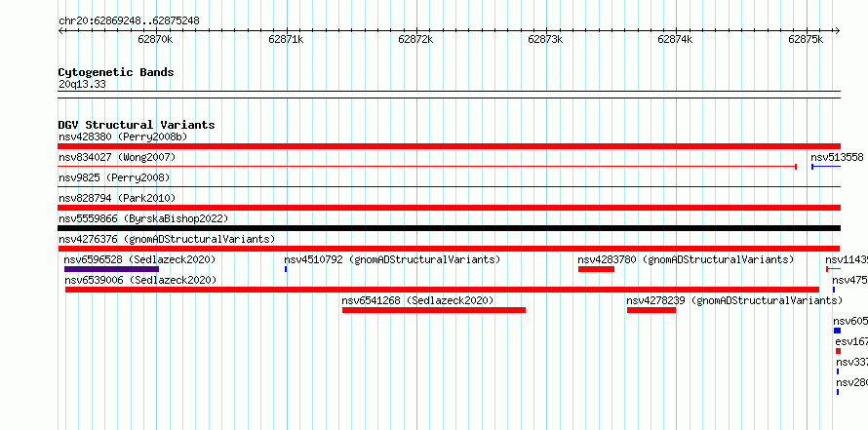
Task: Select the nsv4276376 gnomAD red variant bar
Action: 449,249
